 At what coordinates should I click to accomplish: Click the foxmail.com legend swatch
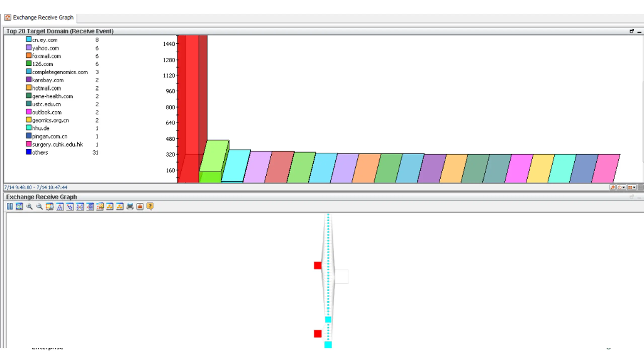29,56
